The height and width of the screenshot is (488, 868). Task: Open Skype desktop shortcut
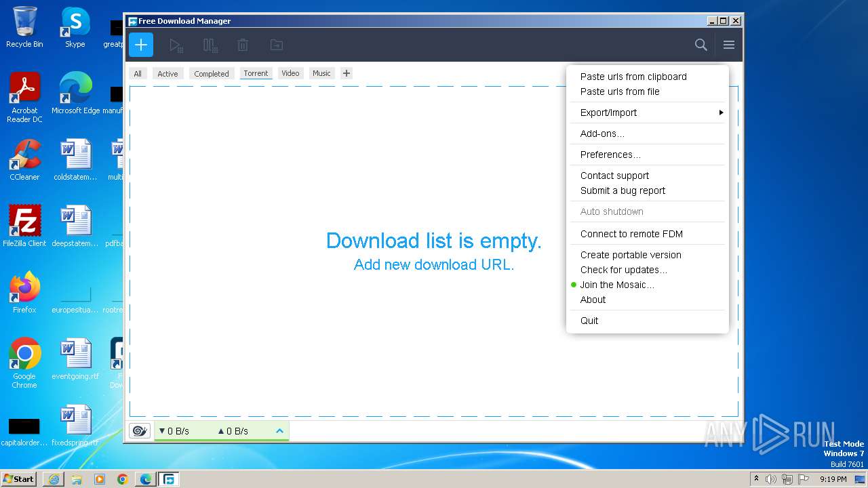(x=75, y=27)
